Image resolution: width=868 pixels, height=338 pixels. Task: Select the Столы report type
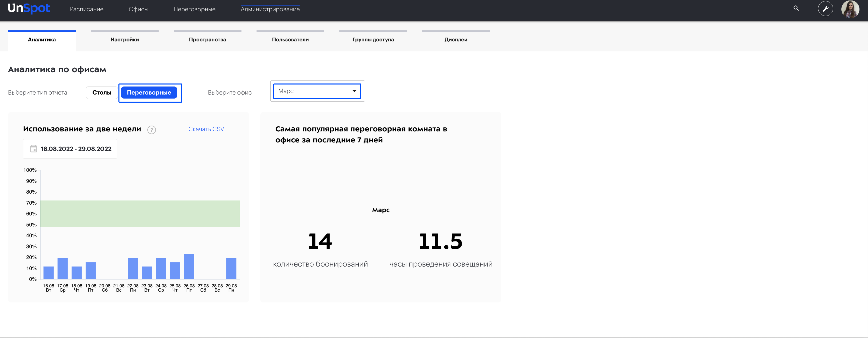point(102,93)
